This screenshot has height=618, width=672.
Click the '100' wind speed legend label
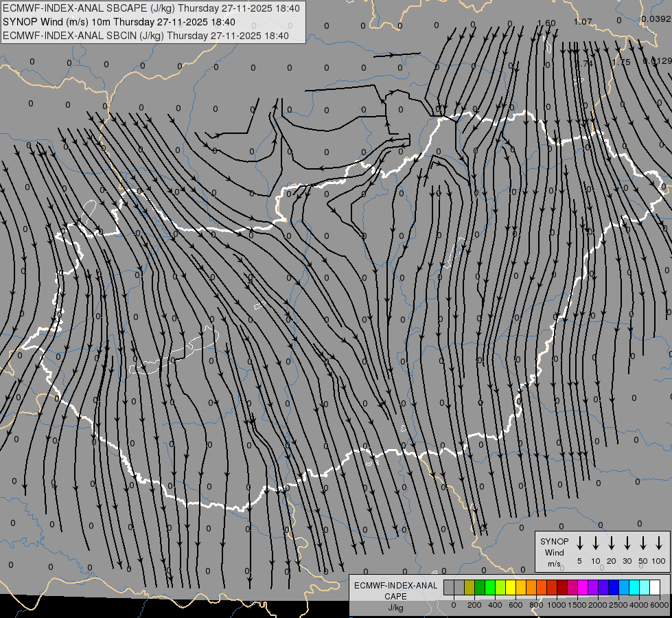pyautogui.click(x=659, y=561)
